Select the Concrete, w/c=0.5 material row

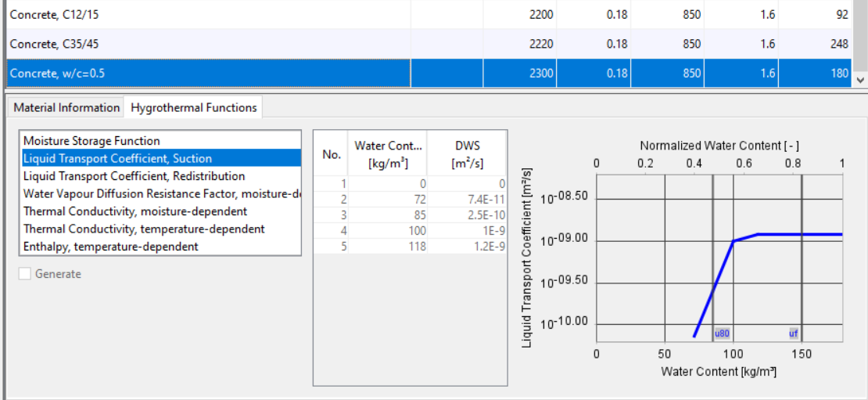click(x=429, y=73)
